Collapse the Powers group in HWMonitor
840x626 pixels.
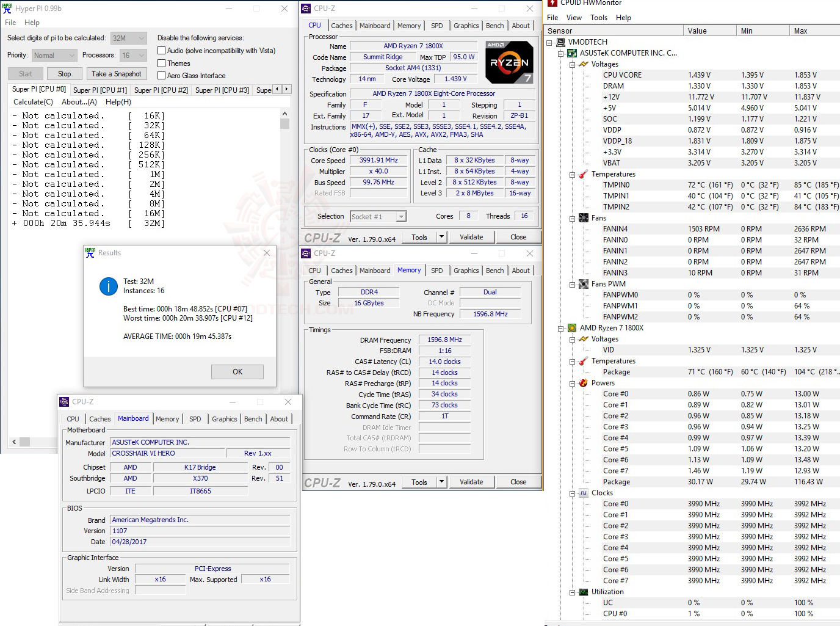click(572, 383)
